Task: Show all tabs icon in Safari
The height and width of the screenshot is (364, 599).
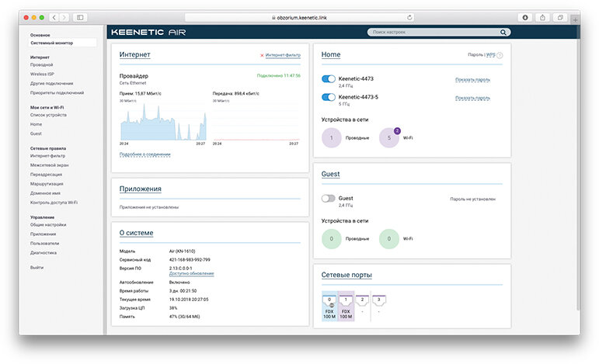Action: pyautogui.click(x=560, y=18)
